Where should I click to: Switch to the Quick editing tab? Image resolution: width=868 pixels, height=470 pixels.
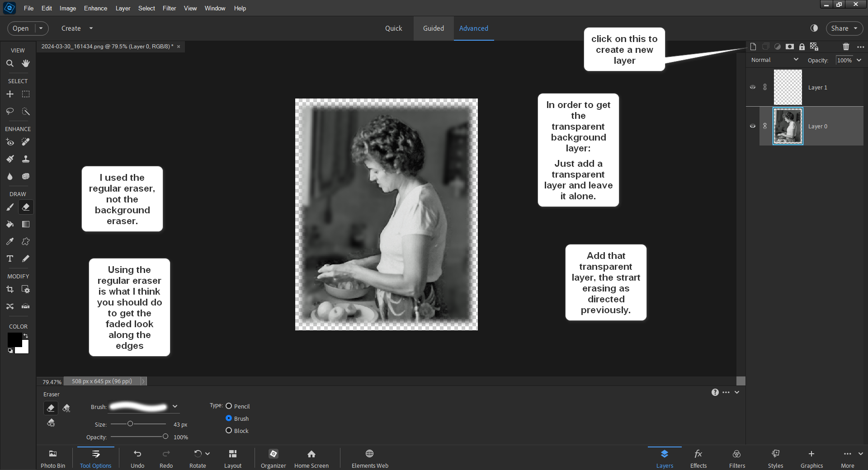[x=393, y=28]
